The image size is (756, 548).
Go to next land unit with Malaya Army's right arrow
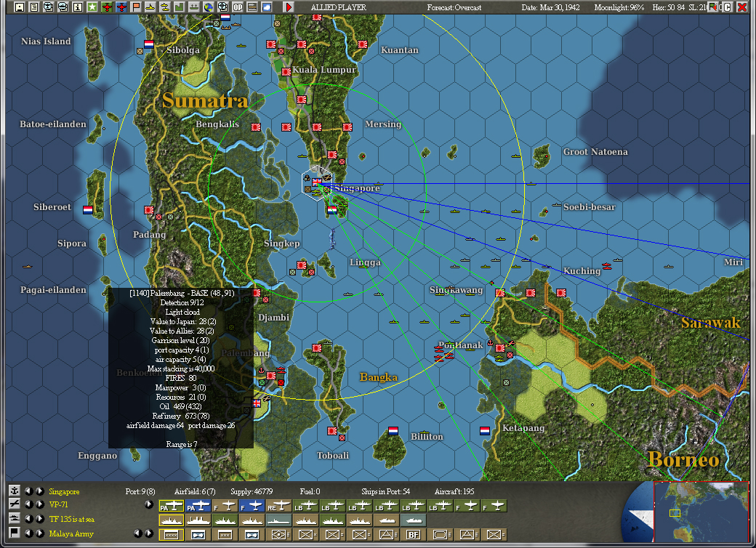tap(39, 533)
